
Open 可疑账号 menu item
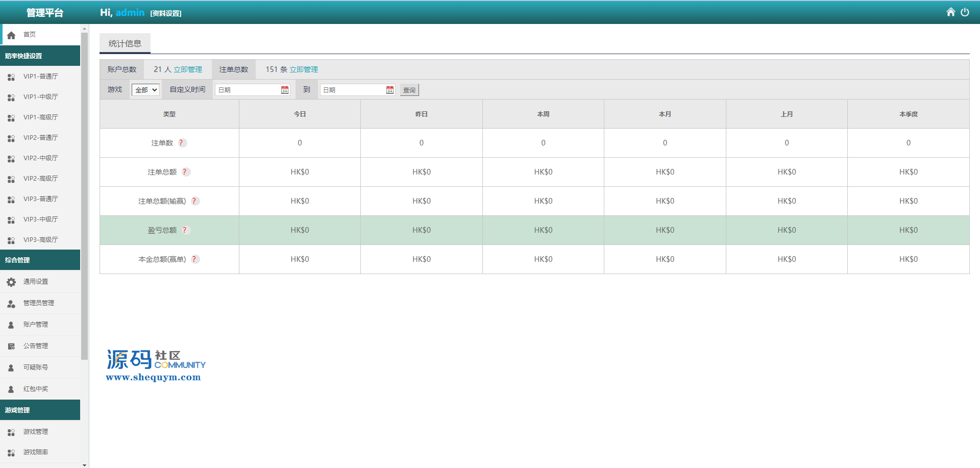tap(40, 367)
